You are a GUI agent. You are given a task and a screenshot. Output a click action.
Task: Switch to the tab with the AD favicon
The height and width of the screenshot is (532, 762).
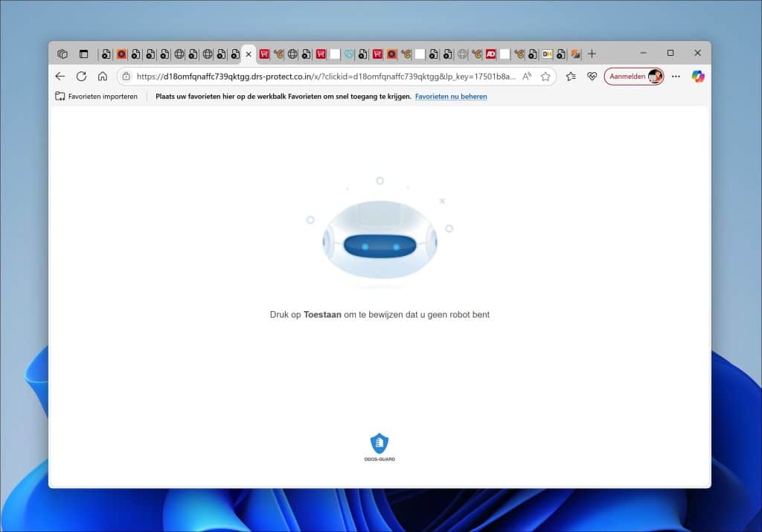coord(491,54)
